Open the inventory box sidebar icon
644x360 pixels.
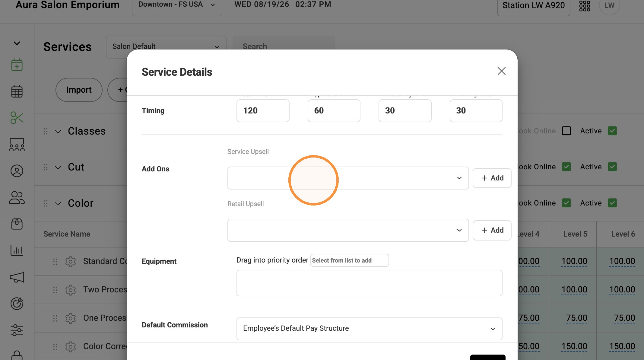17,224
